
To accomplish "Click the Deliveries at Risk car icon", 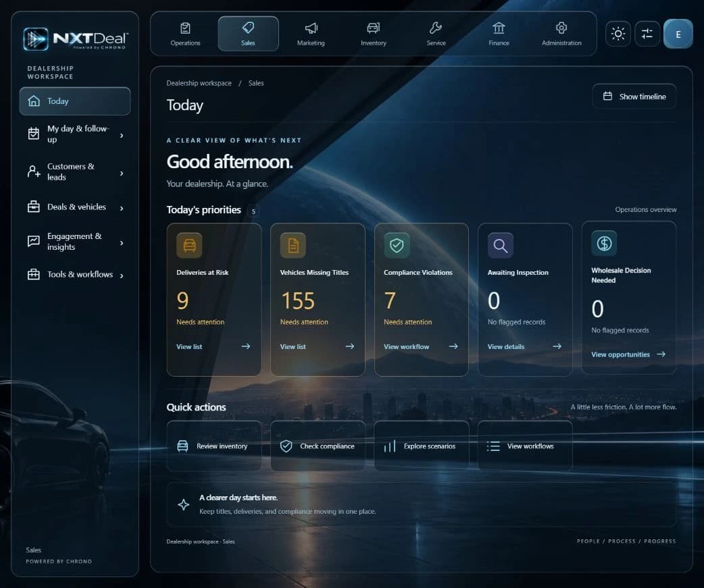I will pos(189,245).
